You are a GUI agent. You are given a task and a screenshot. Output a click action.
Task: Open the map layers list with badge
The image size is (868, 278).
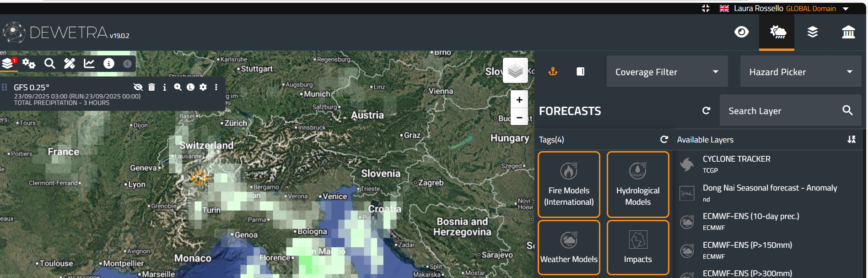pos(8,63)
